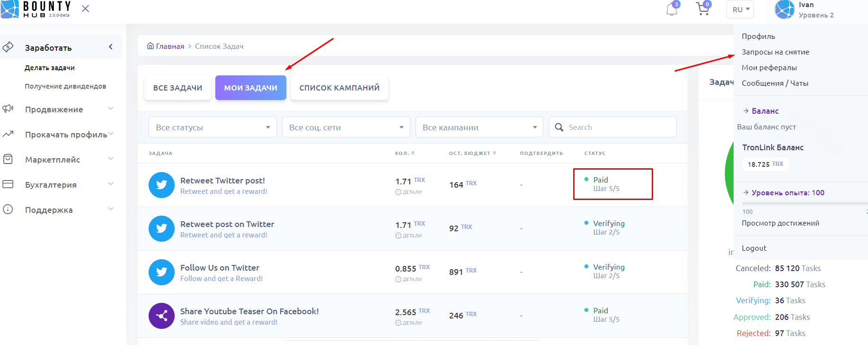Click the Bounty Hub logo

pos(36,9)
